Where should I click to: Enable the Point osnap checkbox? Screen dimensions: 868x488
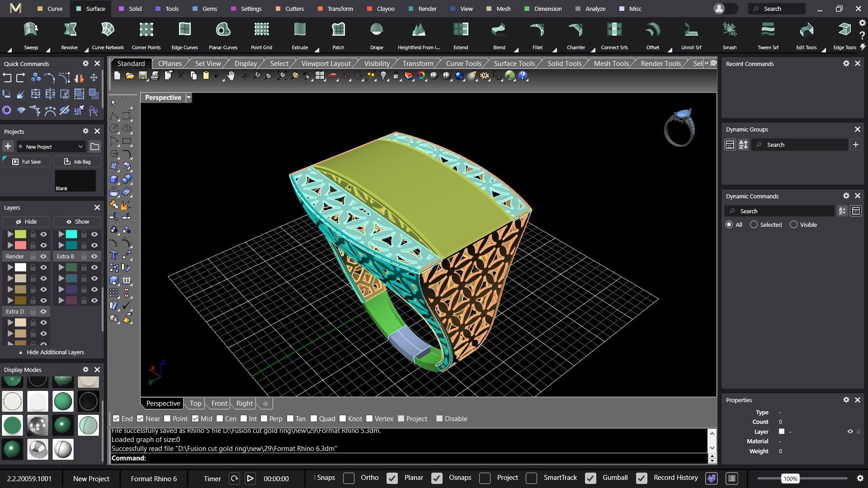[168, 419]
